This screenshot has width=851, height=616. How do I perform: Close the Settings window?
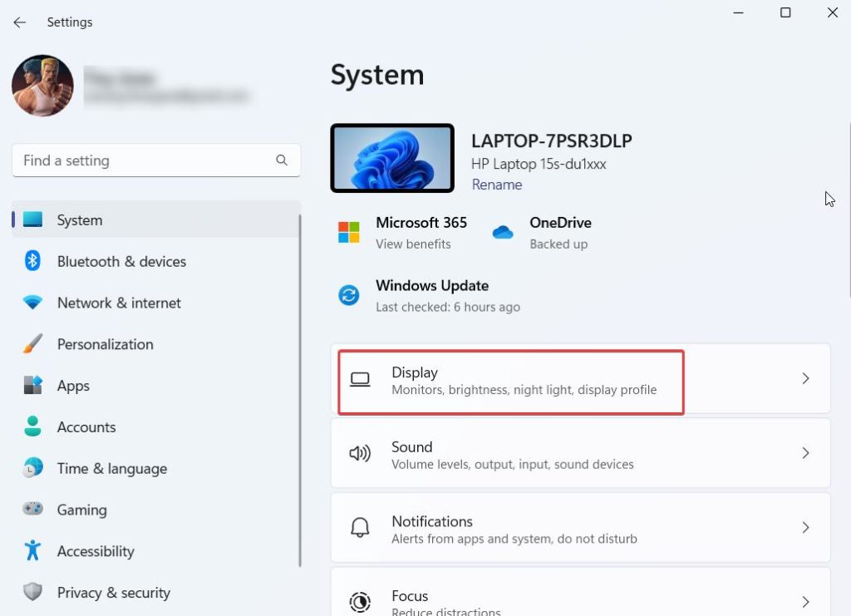click(x=833, y=12)
